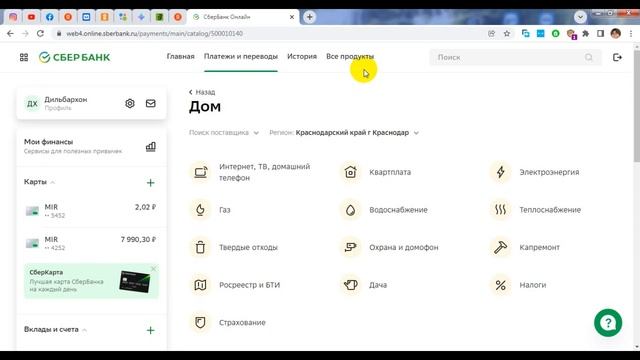Open the Все продукты tab
Viewport: 640px width, 360px height.
350,57
